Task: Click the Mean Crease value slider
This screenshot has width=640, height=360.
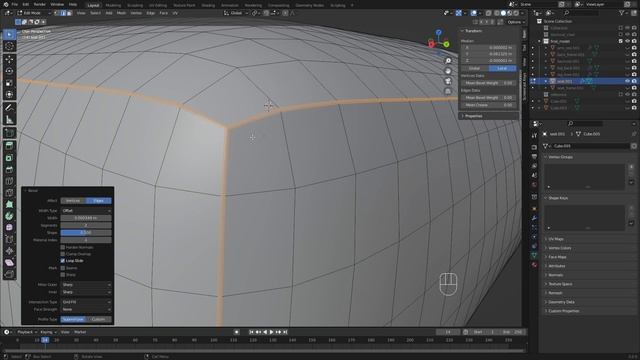Action: coord(488,105)
